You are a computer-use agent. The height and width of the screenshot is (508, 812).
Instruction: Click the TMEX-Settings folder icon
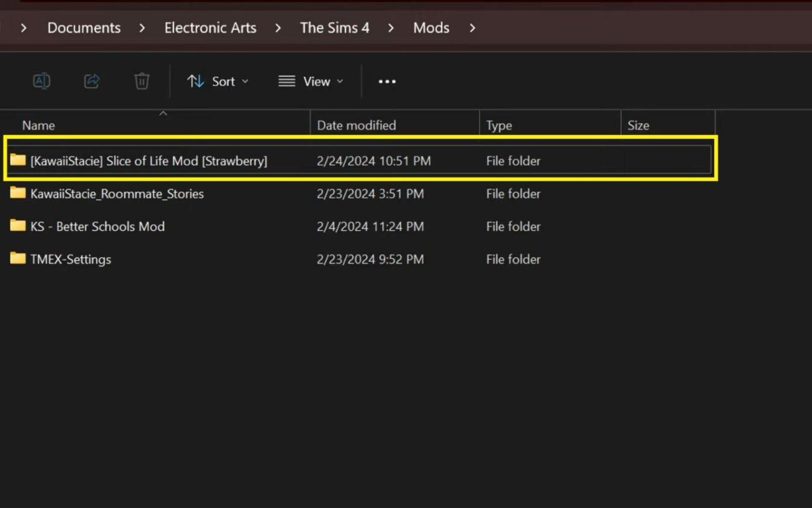[18, 258]
